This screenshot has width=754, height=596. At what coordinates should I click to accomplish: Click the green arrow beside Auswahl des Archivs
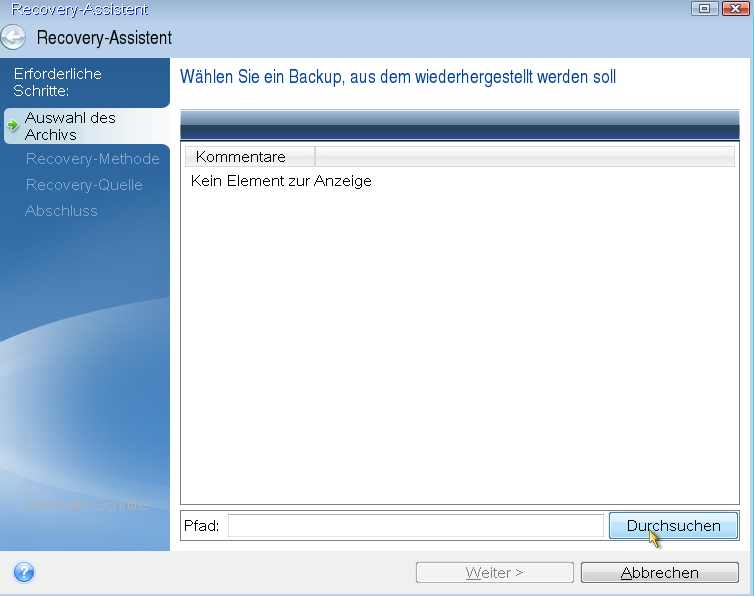click(13, 125)
